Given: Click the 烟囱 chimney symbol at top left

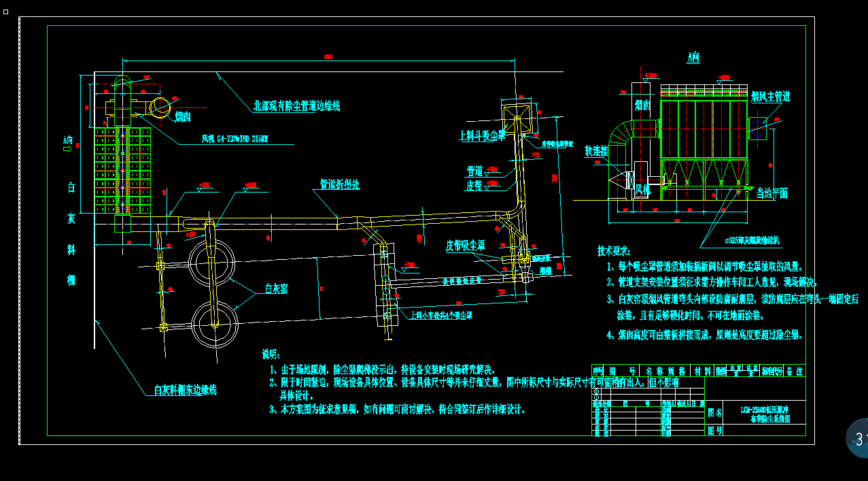Looking at the screenshot, I should tap(160, 107).
